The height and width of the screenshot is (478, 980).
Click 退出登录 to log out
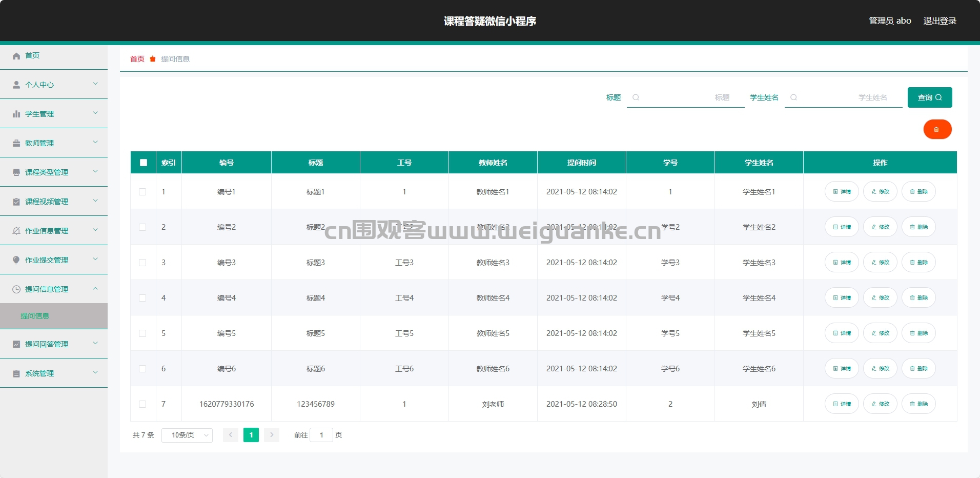pos(940,21)
